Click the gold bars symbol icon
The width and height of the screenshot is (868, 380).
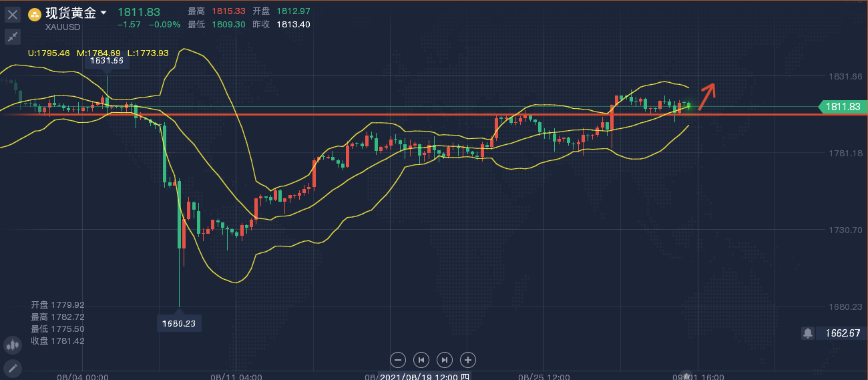(34, 14)
